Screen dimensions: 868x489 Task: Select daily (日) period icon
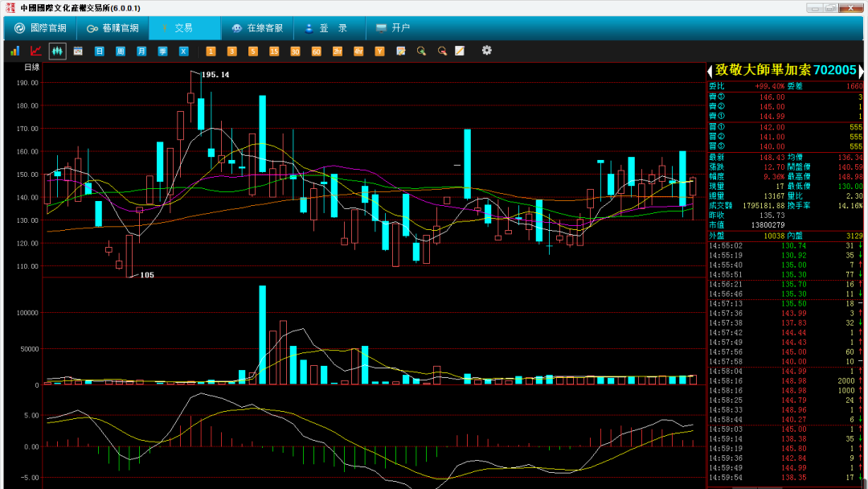(x=99, y=51)
